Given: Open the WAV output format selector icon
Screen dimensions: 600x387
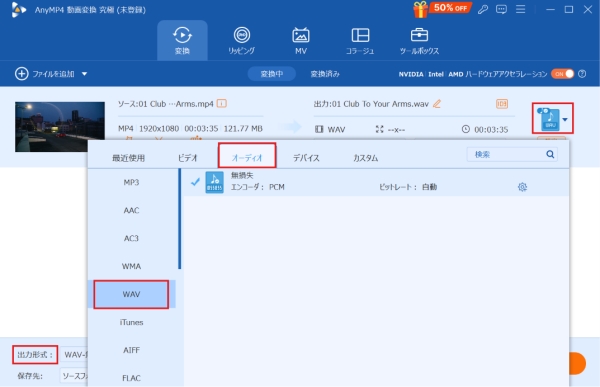Looking at the screenshot, I should pos(552,118).
